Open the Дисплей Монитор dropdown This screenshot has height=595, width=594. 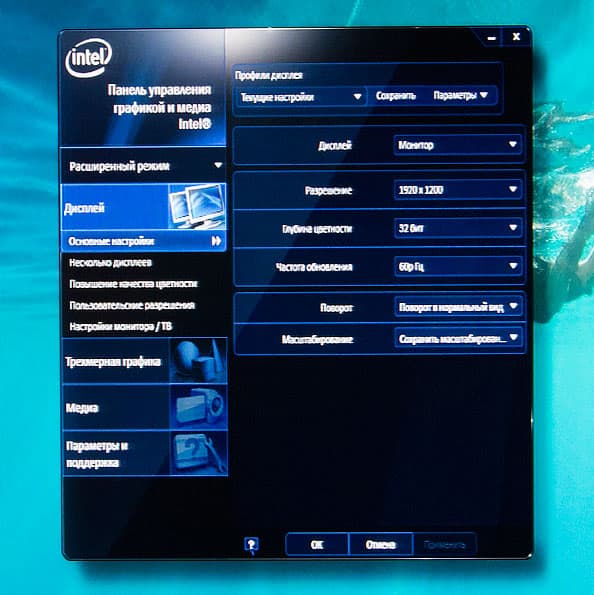[x=457, y=145]
